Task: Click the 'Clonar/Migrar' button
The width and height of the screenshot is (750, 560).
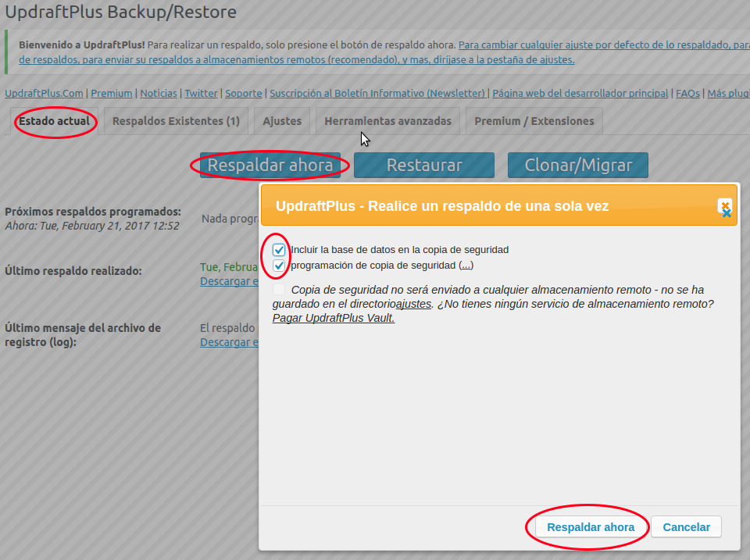Action: click(x=578, y=165)
